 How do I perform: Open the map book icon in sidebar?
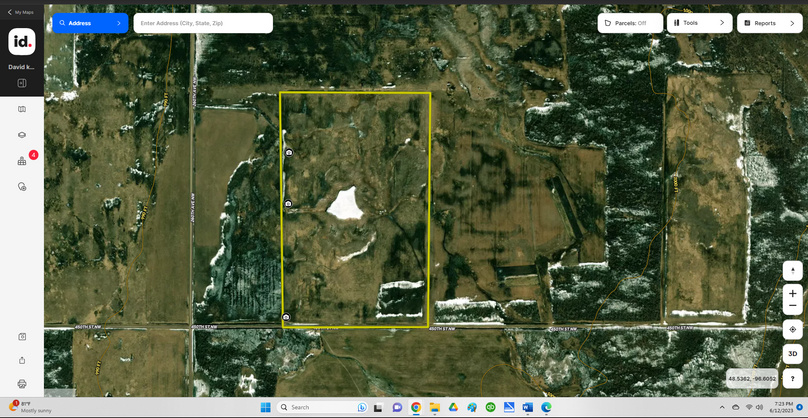(x=22, y=109)
